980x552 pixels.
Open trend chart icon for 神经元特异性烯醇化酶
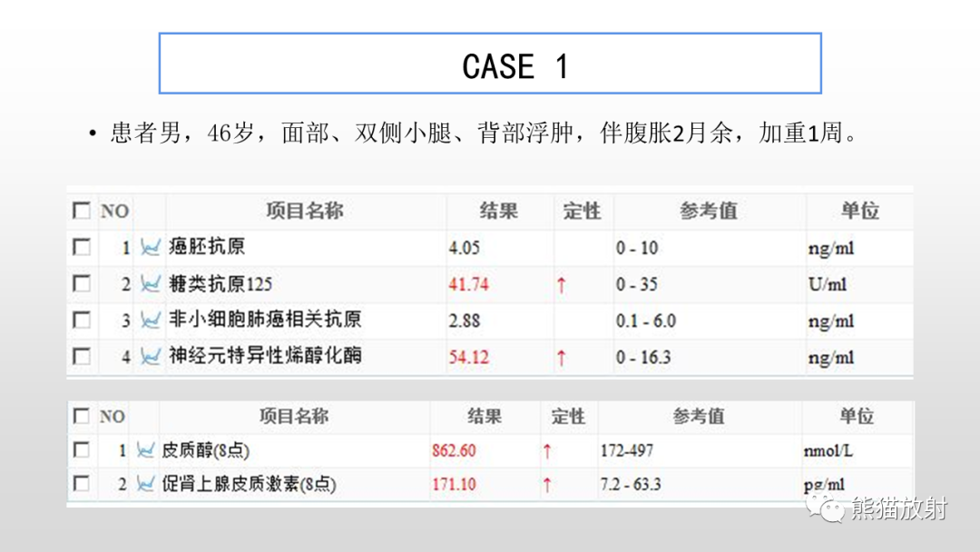click(x=150, y=356)
